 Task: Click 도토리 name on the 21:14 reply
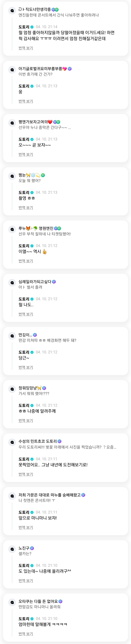point(24,27)
